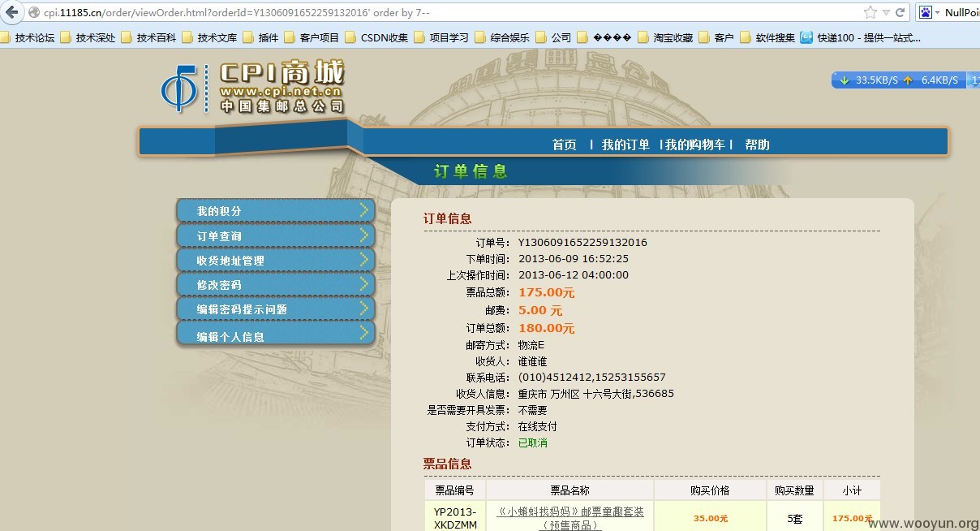Image resolution: width=980 pixels, height=531 pixels.
Task: Open the 淘宝收藏 bookmark folder
Action: tap(666, 37)
